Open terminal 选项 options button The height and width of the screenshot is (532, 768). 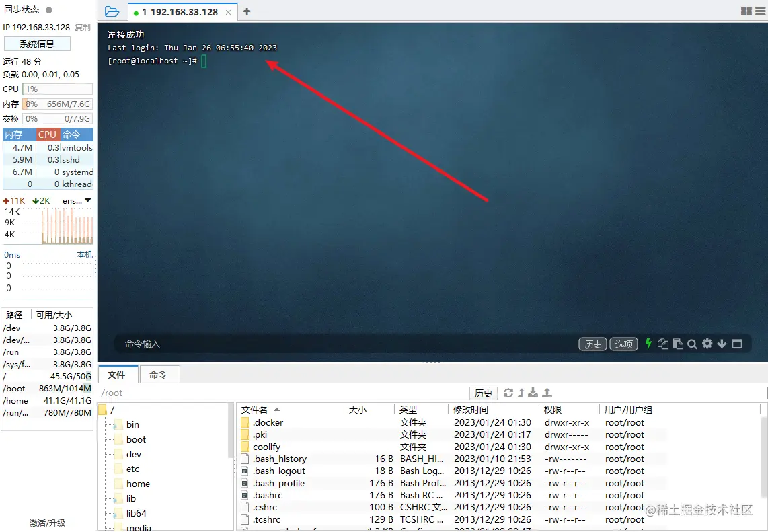(623, 344)
